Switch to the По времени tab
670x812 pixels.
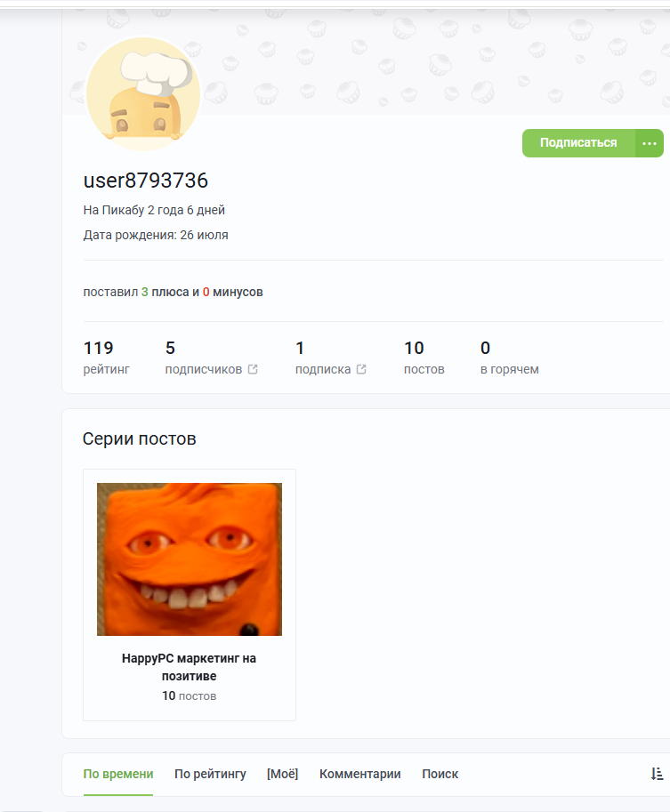[x=118, y=774]
